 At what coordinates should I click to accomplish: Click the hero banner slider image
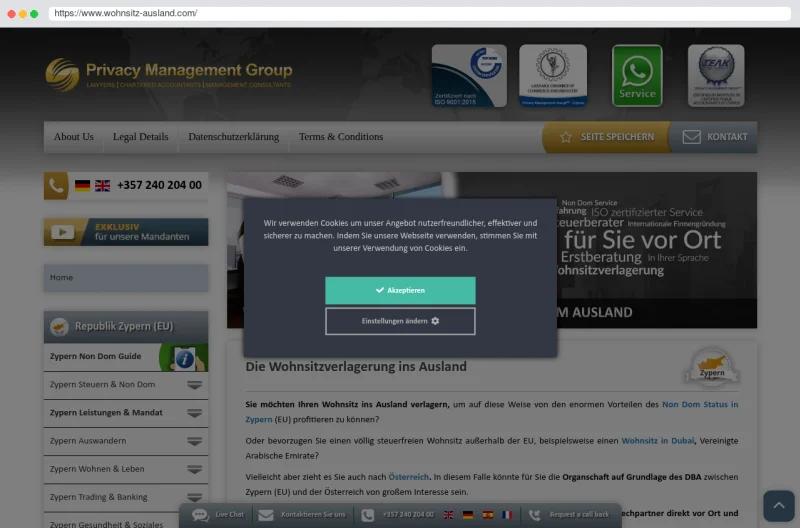click(x=492, y=250)
